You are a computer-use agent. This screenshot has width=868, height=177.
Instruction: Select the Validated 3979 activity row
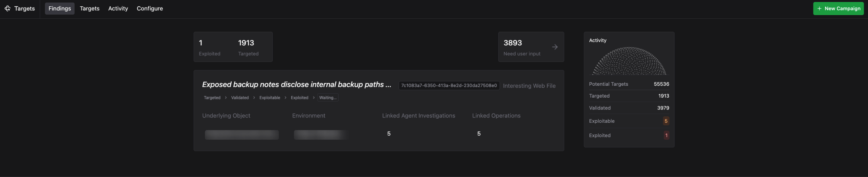click(629, 108)
